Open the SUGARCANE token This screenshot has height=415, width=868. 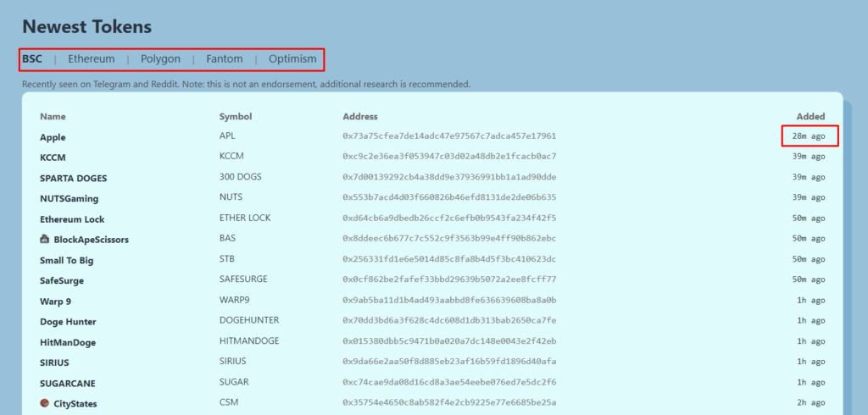point(68,384)
